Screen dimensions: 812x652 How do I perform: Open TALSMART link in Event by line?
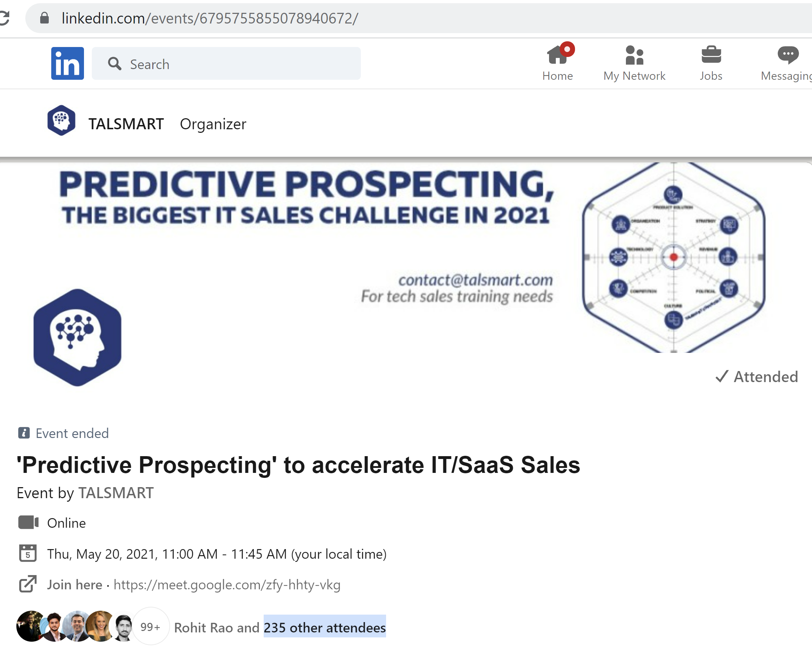[116, 493]
